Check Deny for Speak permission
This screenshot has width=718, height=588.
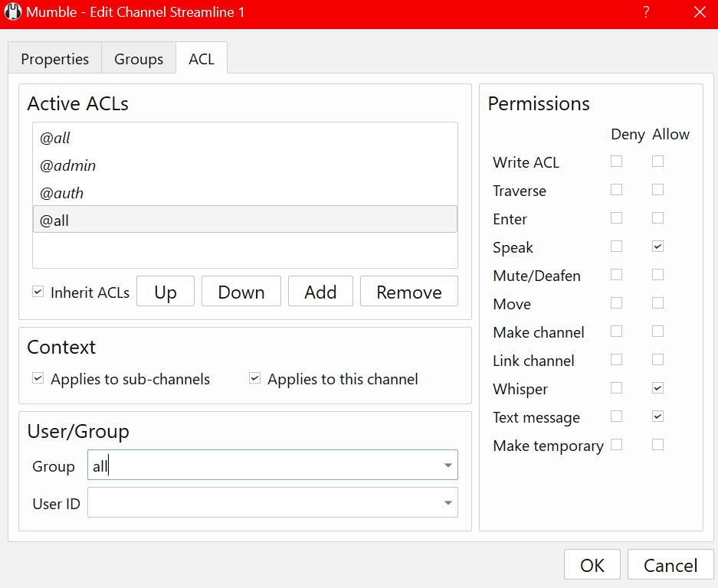point(616,247)
